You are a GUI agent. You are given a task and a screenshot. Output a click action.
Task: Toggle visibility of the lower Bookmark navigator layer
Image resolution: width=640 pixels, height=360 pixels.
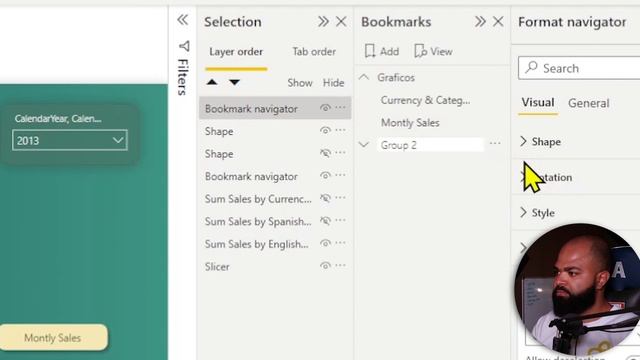pyautogui.click(x=325, y=176)
